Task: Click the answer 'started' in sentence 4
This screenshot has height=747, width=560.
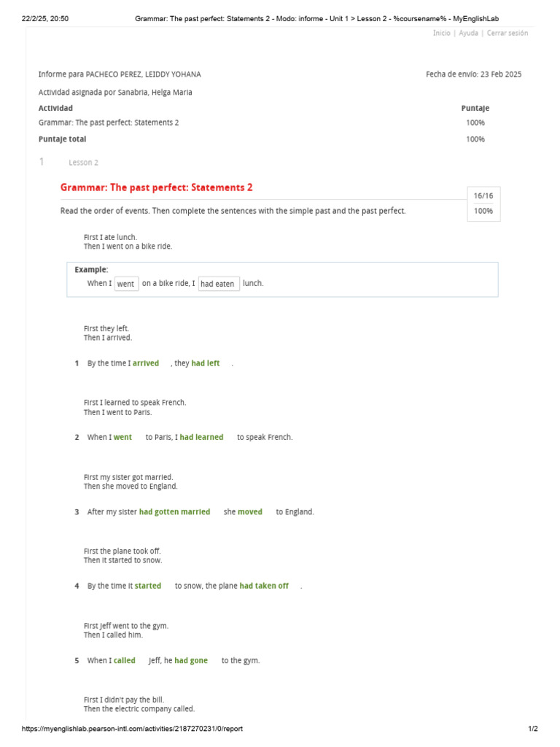Action: point(148,586)
